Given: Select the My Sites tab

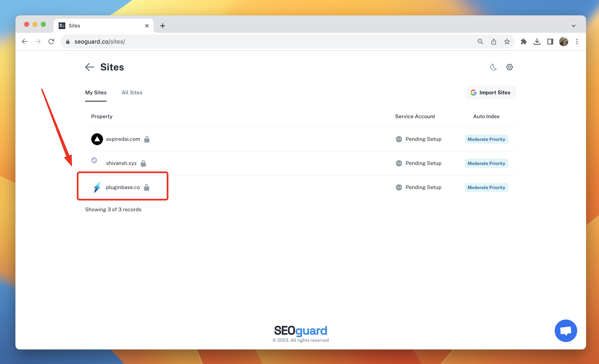Looking at the screenshot, I should coord(96,92).
